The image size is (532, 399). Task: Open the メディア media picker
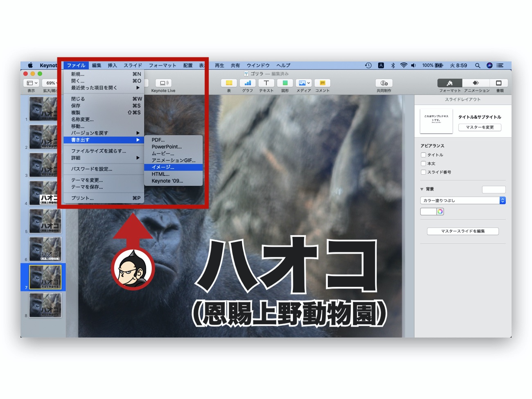[x=304, y=83]
